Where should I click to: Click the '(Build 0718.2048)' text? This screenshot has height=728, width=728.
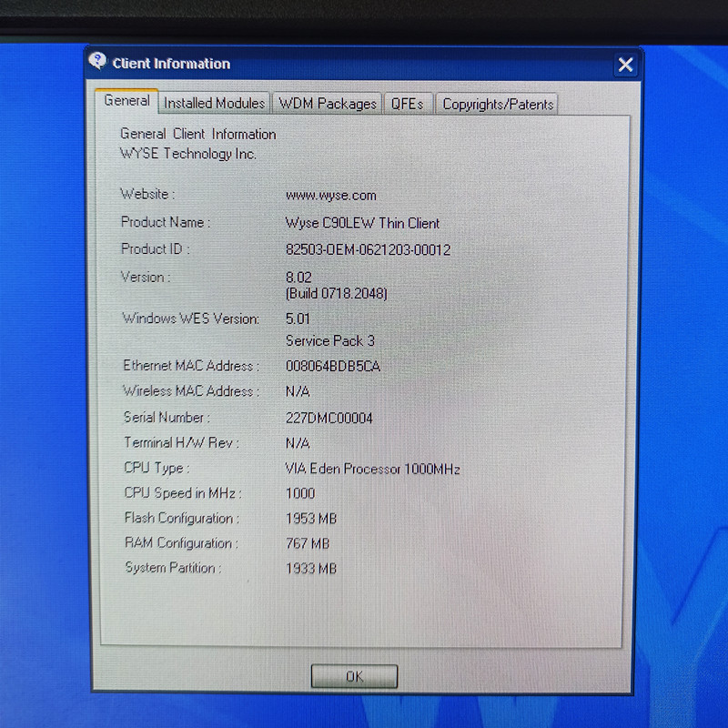click(336, 293)
